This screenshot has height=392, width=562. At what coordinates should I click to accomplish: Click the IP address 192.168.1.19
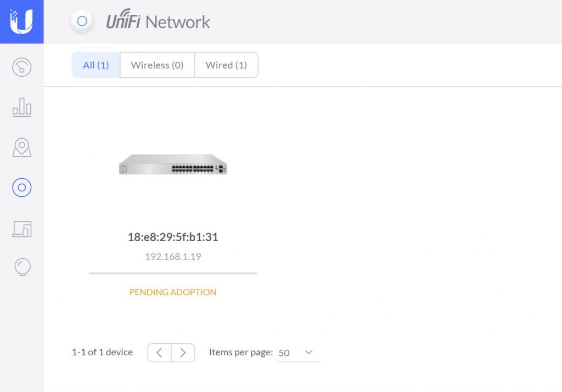tap(173, 257)
